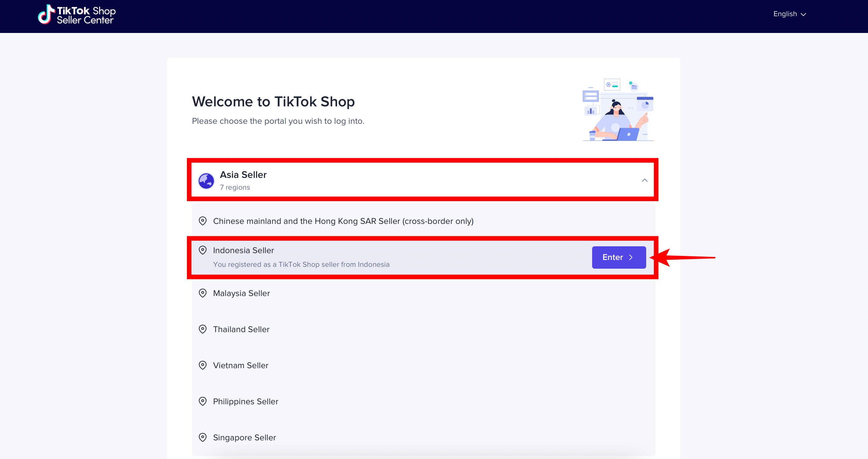Choose the Vietnam Seller option
Viewport: 868px width, 459px height.
[240, 365]
